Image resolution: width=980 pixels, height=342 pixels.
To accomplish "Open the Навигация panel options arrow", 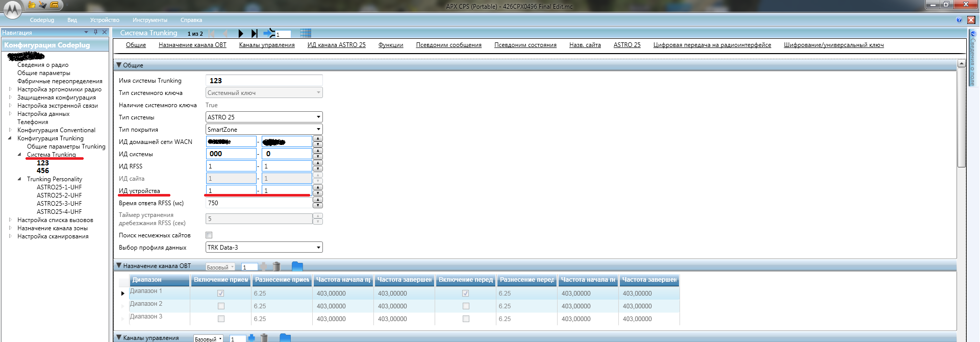I will (86, 32).
